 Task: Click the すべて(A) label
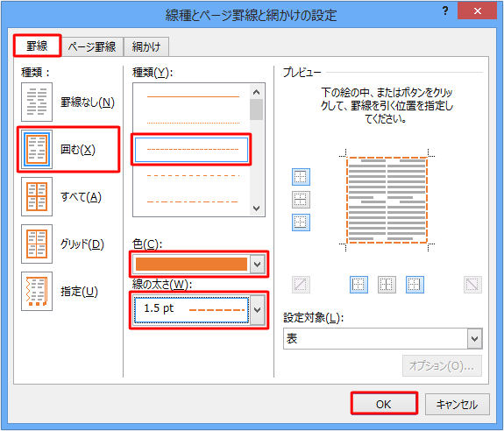tap(81, 197)
